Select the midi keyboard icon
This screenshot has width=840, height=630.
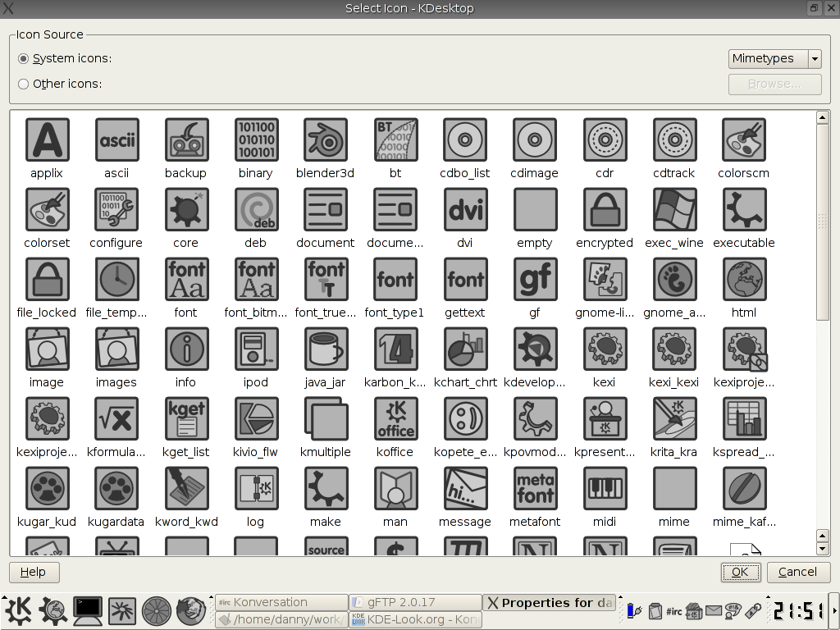click(x=605, y=488)
